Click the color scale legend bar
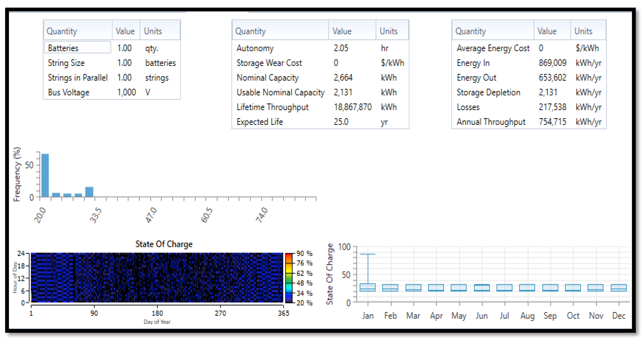The height and width of the screenshot is (342, 644). coord(289,278)
